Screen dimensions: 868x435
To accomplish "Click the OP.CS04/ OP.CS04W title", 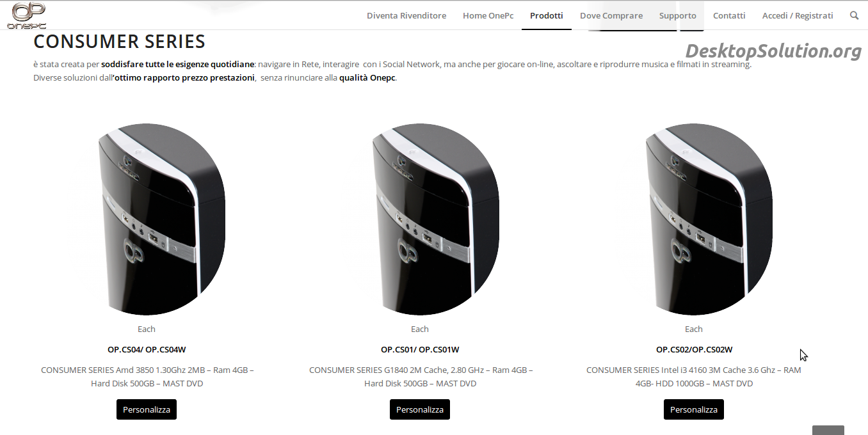I will (147, 349).
